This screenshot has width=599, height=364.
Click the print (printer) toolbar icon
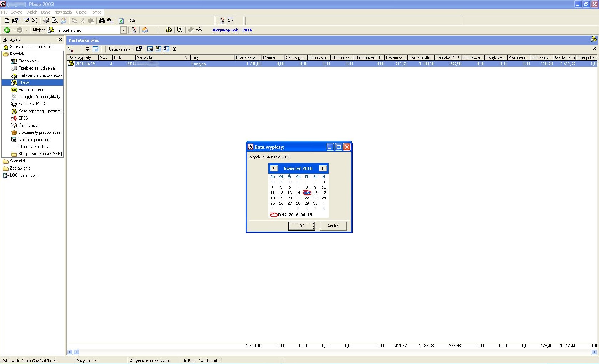(46, 21)
